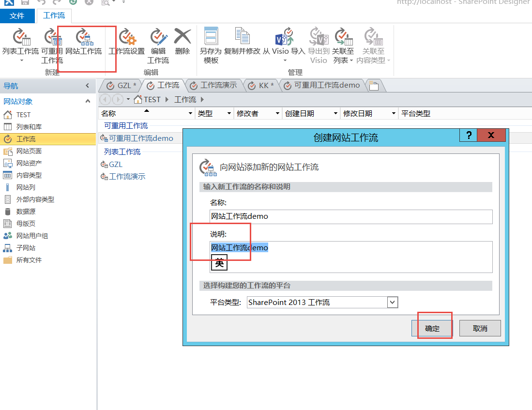This screenshot has width=532, height=410.
Task: Open Workflow Settings (工作流设置)
Action: point(126,42)
